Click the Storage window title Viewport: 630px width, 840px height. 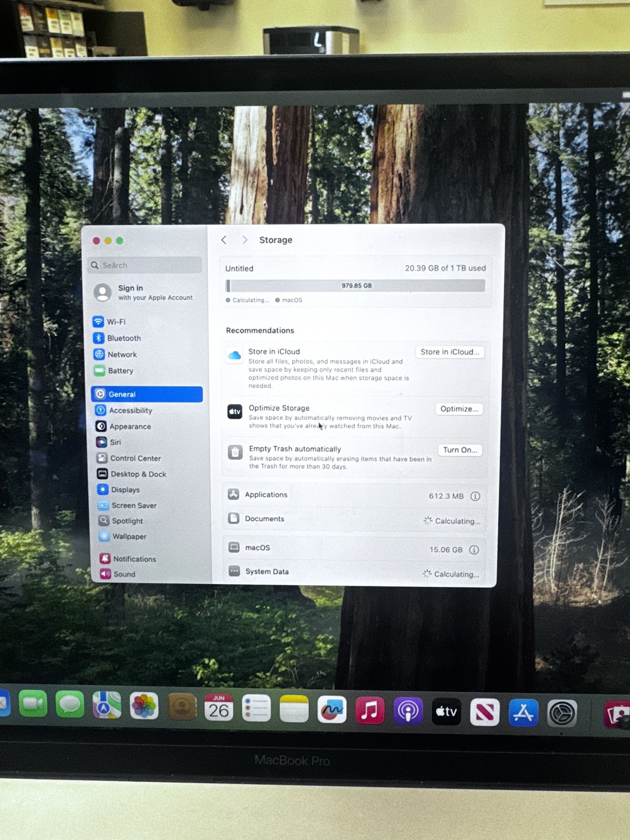tap(276, 240)
